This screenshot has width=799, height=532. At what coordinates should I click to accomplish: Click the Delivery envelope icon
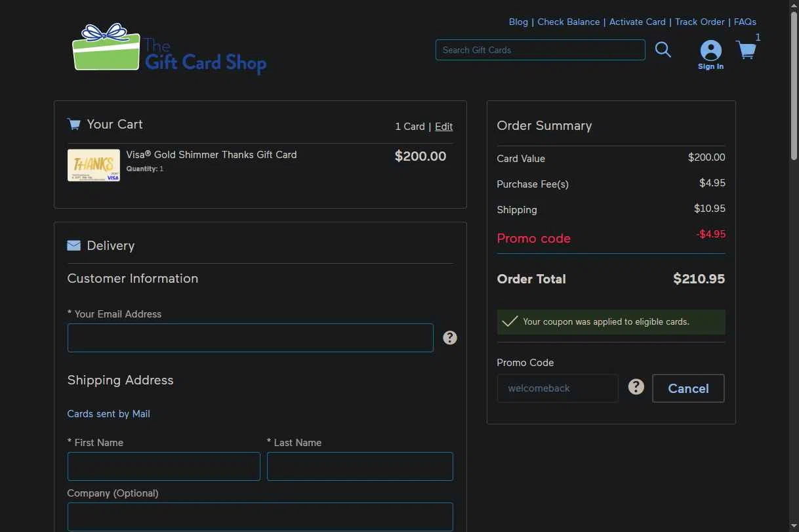(73, 245)
